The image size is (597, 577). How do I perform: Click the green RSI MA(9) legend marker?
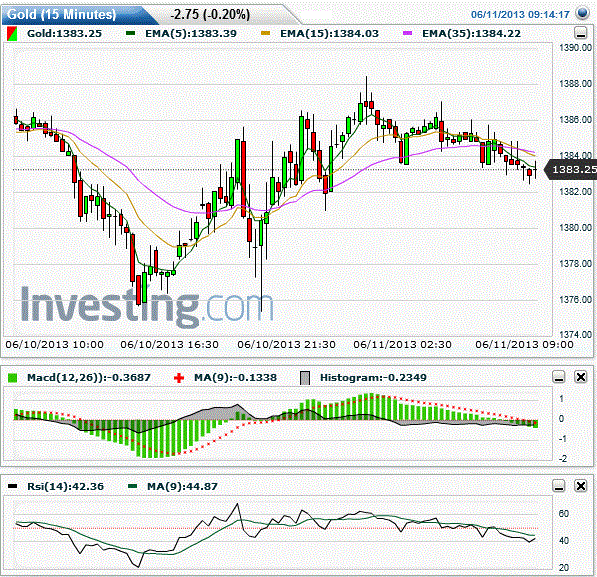[x=132, y=486]
